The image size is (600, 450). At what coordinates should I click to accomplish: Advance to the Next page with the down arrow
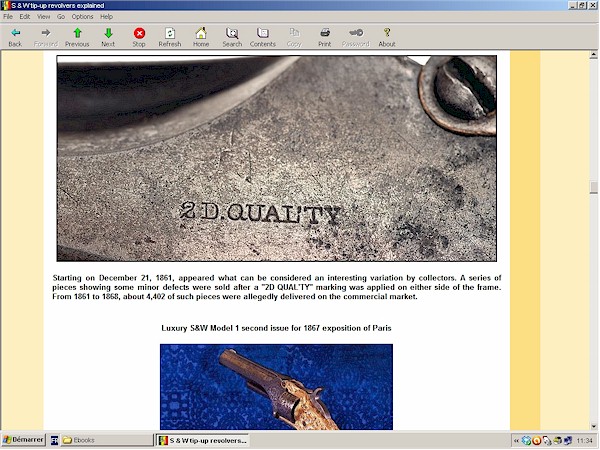coord(108,33)
